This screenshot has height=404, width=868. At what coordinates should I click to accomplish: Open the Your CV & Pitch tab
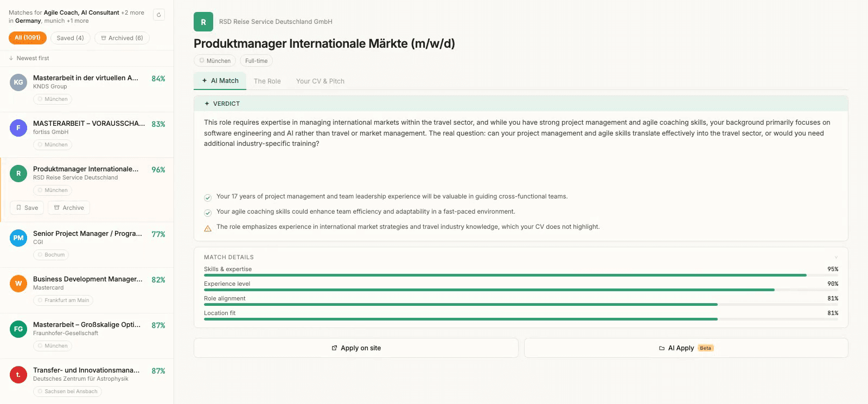[320, 81]
